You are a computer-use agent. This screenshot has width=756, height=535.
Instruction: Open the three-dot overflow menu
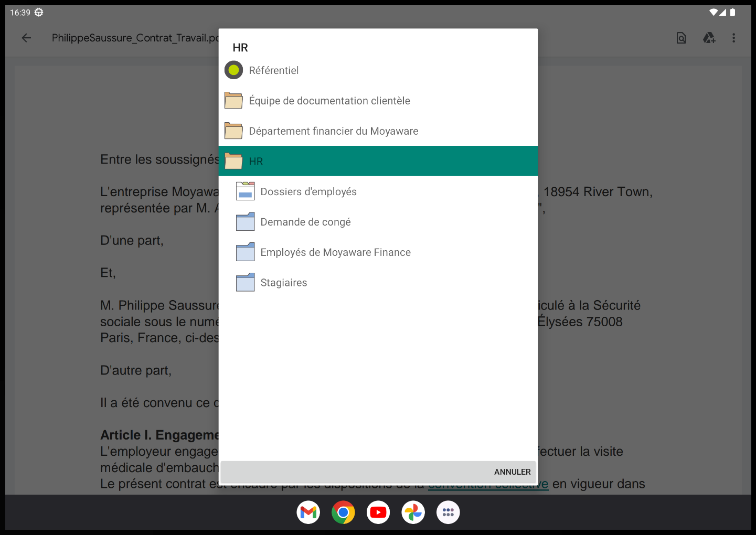[x=733, y=38]
